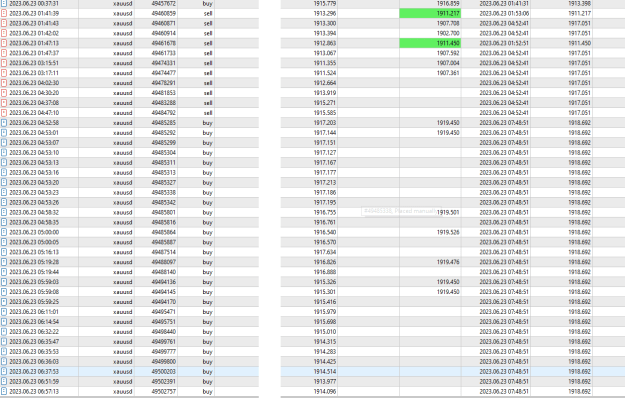Viewport: 625px width, 398px height.
Task: Click the sell icon next to 01:47:13
Action: (4, 43)
